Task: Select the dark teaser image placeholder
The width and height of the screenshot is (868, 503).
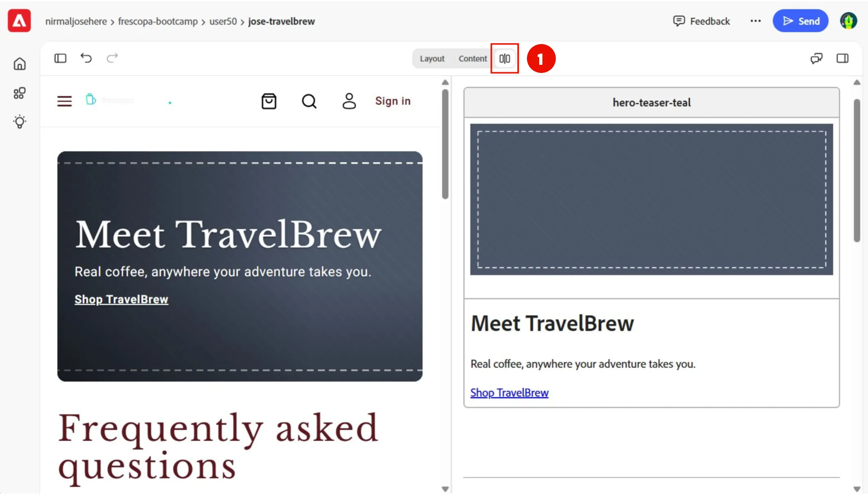Action: pyautogui.click(x=652, y=199)
